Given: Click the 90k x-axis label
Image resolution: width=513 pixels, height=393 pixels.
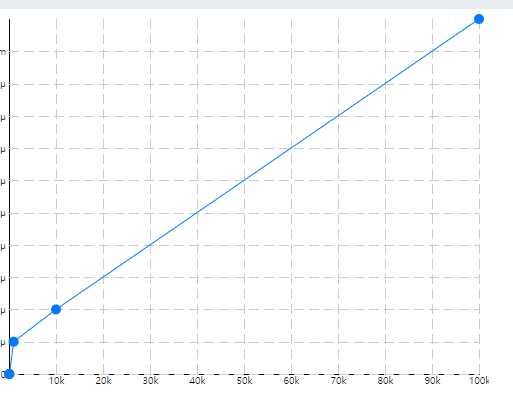Looking at the screenshot, I should coord(433,381).
